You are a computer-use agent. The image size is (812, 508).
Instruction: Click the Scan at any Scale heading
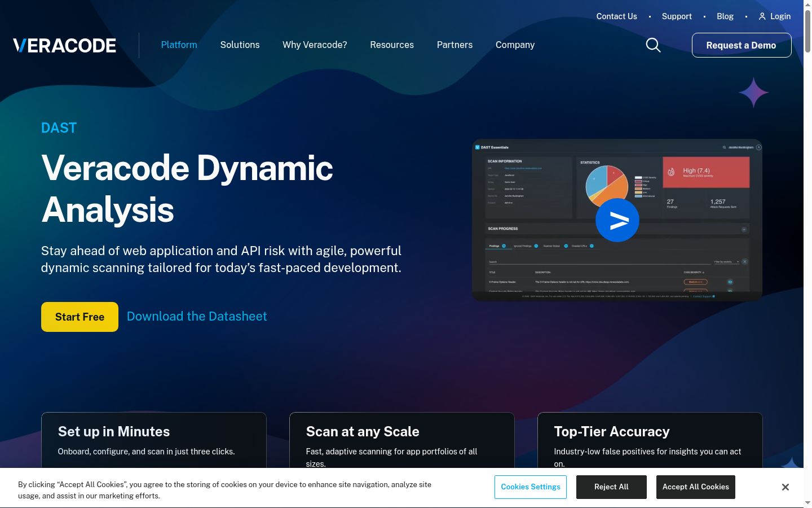tap(363, 432)
